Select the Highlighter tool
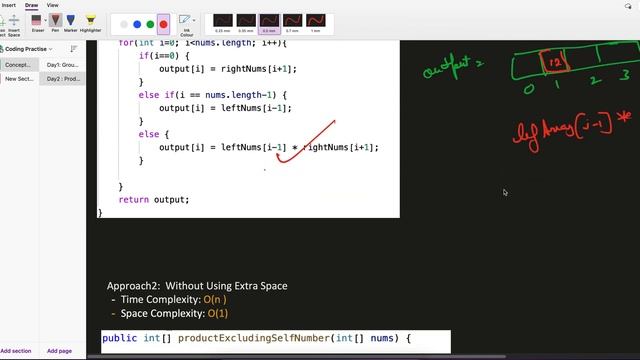 click(91, 23)
